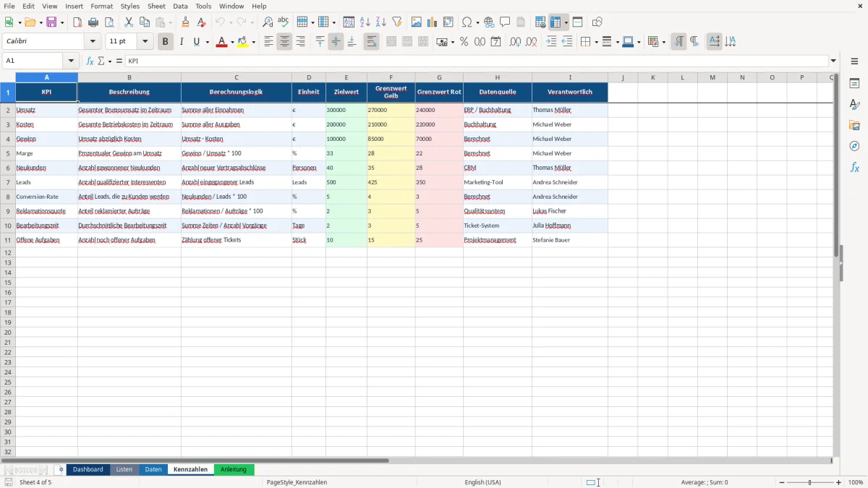Viewport: 868px width, 488px height.
Task: Click the Save document icon
Action: pos(51,22)
